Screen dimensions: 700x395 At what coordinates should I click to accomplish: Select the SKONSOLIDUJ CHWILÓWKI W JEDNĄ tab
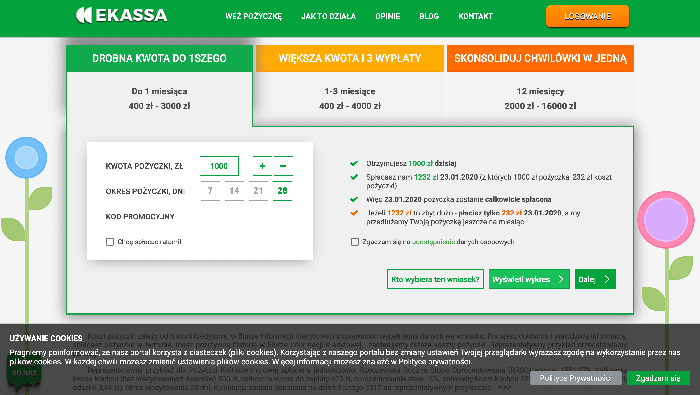click(x=540, y=58)
